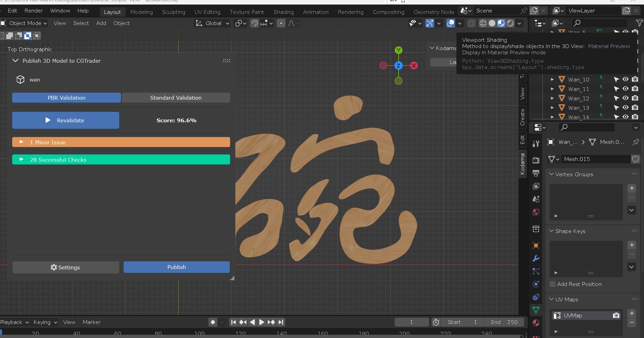Viewport: 644px width, 338px height.
Task: Toggle render camera for Wan_13
Action: click(x=635, y=108)
